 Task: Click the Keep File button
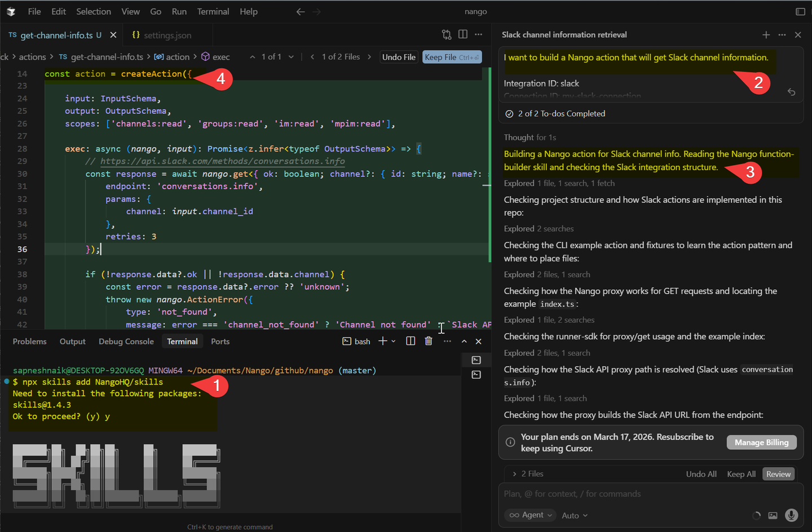[452, 57]
